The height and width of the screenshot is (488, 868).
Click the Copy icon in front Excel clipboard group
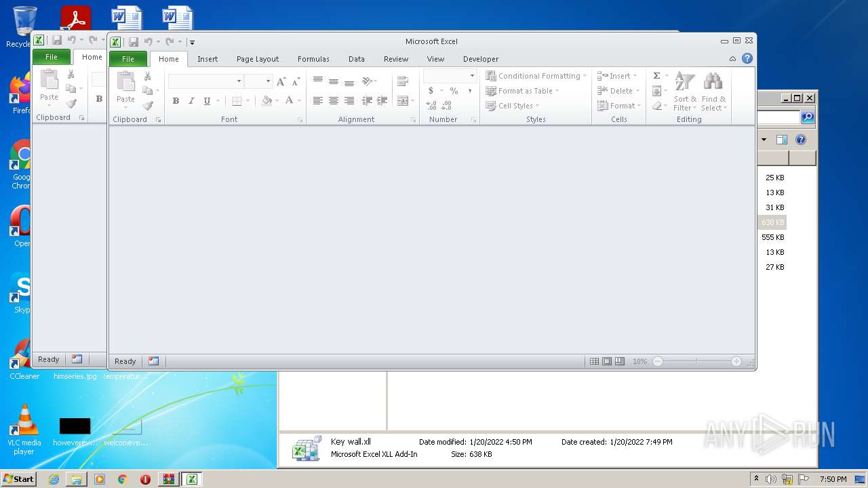[147, 91]
